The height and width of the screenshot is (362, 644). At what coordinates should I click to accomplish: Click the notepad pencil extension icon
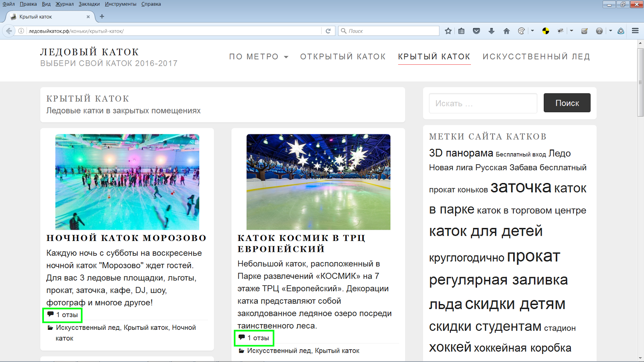click(585, 31)
